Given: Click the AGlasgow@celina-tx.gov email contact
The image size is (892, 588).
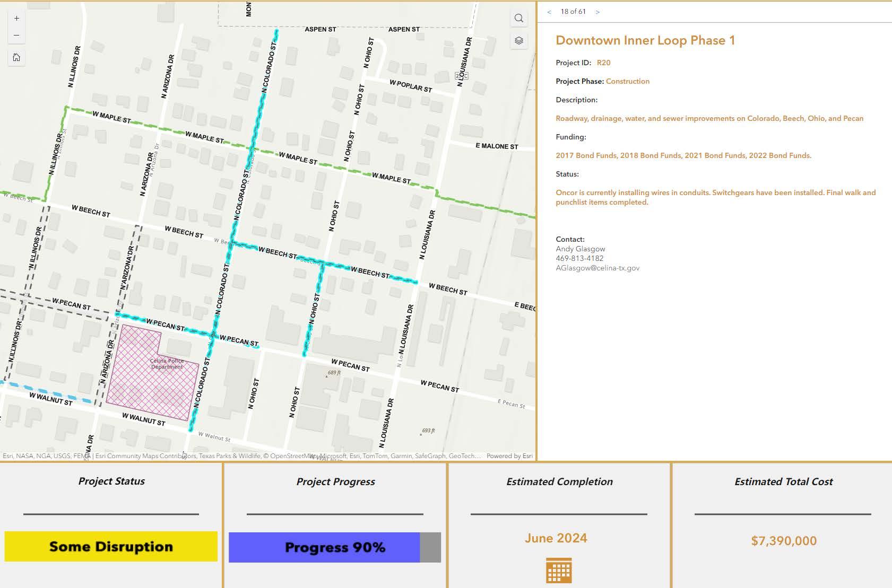Looking at the screenshot, I should (597, 268).
